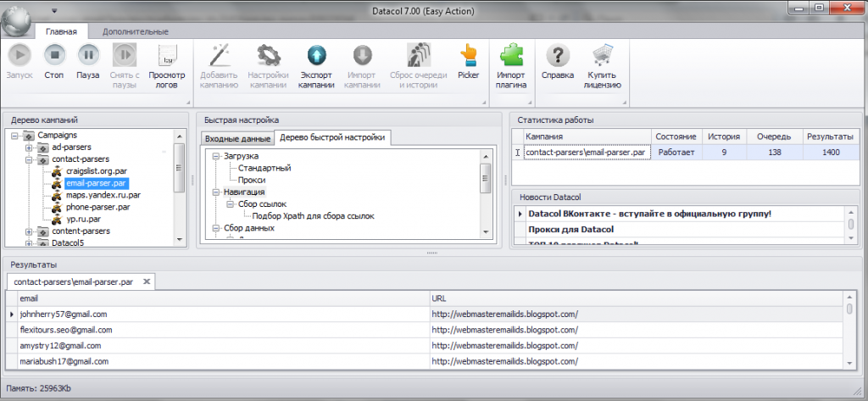The height and width of the screenshot is (401, 868).
Task: Click Экспорт кампании up-arrow icon
Action: point(317,55)
